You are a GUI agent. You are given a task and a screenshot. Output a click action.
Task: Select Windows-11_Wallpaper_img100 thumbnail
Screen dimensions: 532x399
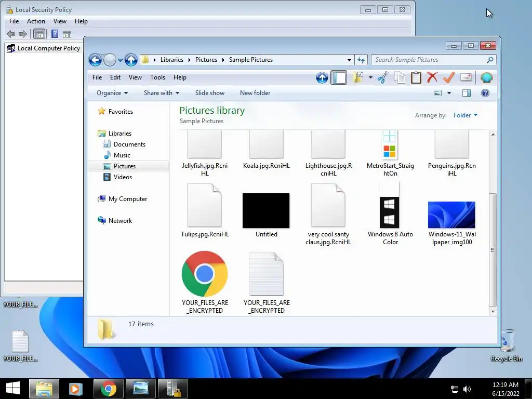coord(451,215)
